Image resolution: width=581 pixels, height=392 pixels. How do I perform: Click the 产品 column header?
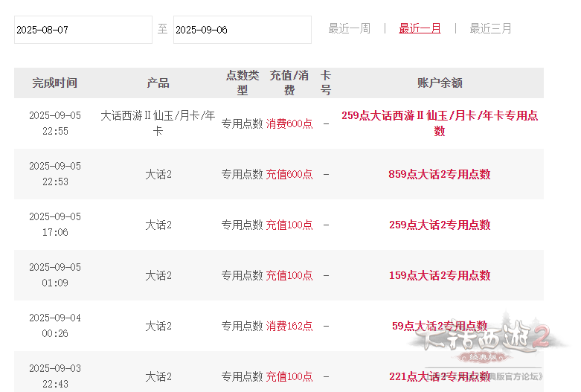(x=158, y=83)
